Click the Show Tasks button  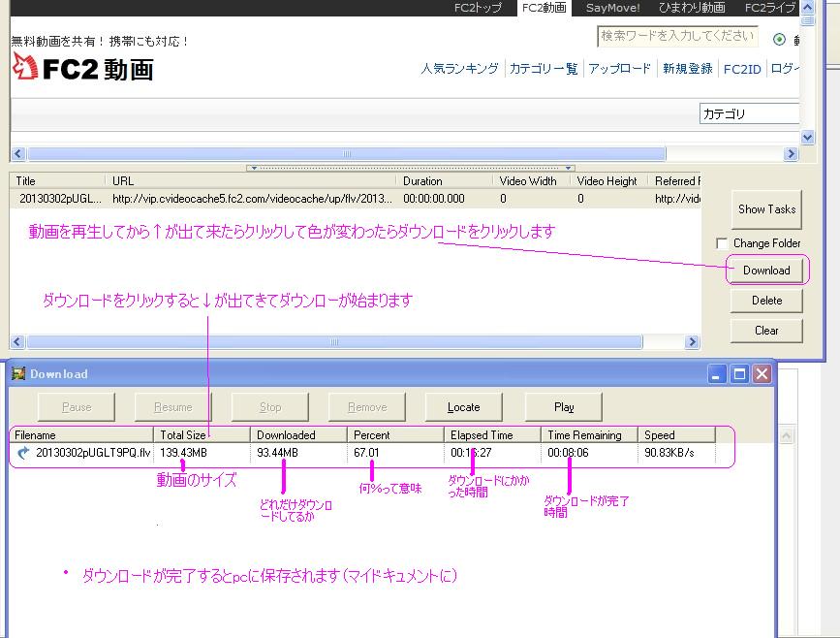point(766,209)
